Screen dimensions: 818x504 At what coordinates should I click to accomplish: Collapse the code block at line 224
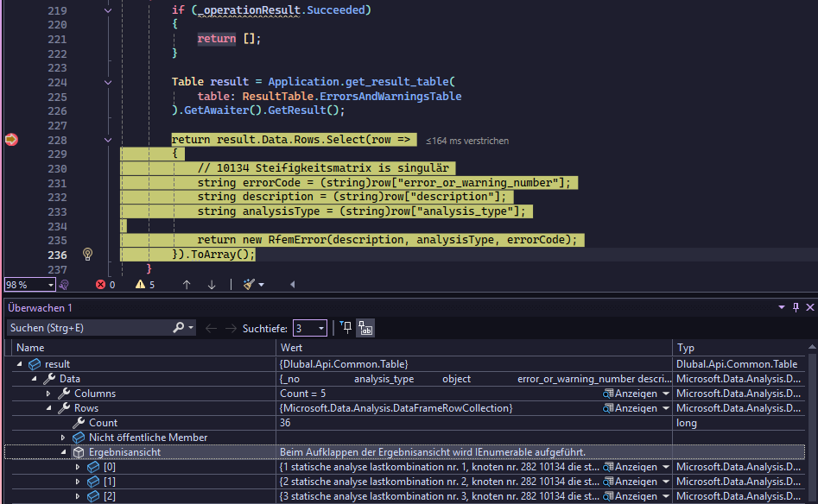(108, 82)
